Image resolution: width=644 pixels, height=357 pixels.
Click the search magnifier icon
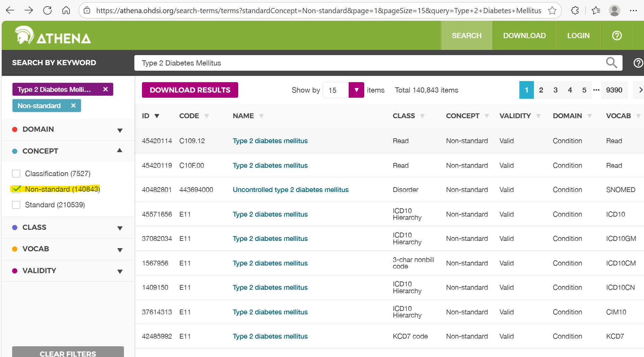tap(611, 63)
